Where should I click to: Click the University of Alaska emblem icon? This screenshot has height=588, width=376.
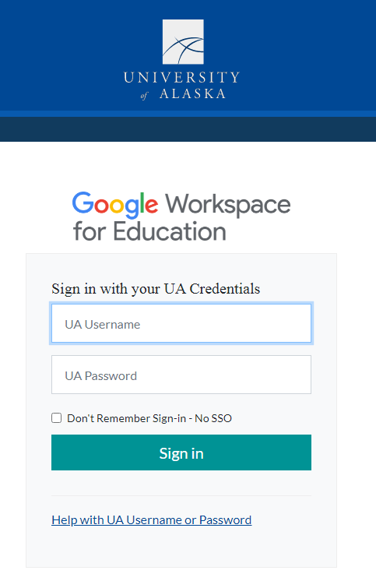(183, 41)
